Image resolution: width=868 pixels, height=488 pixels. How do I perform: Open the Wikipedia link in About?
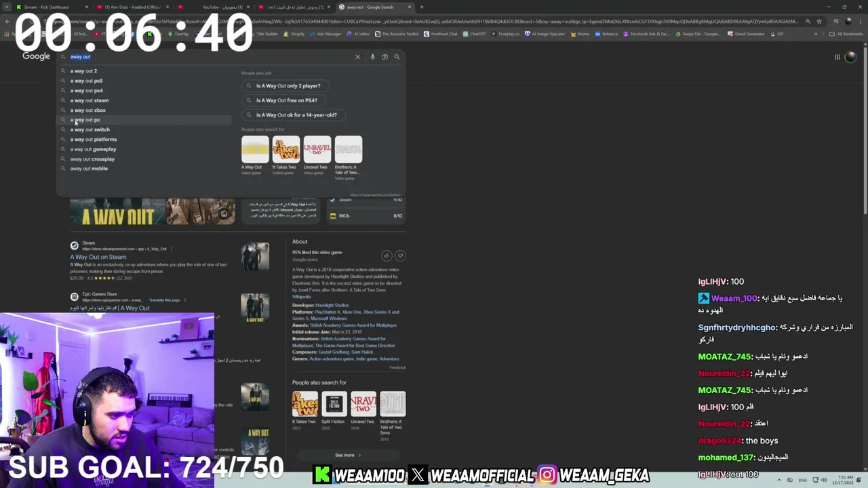click(302, 297)
